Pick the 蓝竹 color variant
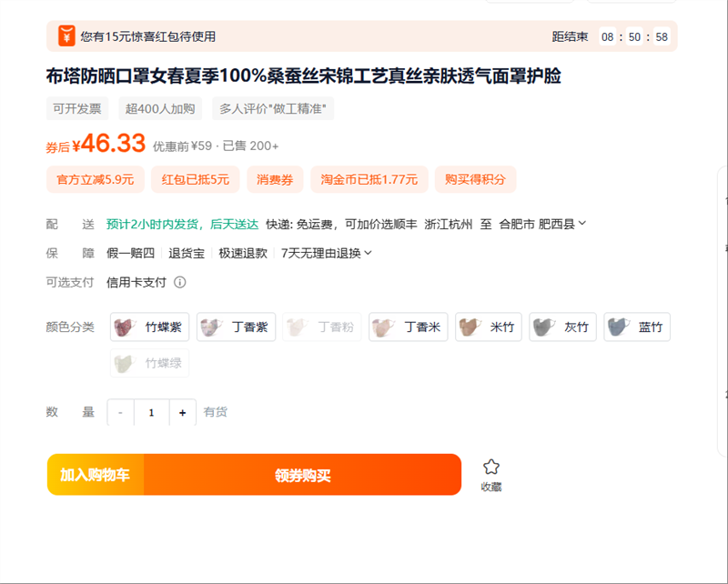728x584 pixels. pos(637,327)
